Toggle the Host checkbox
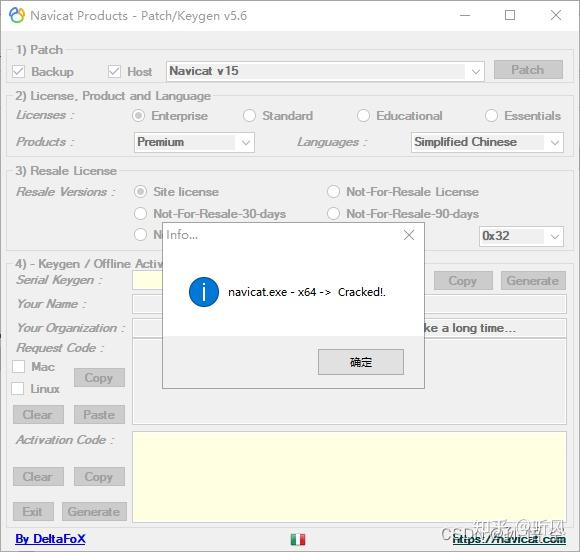This screenshot has width=580, height=552. 114,71
